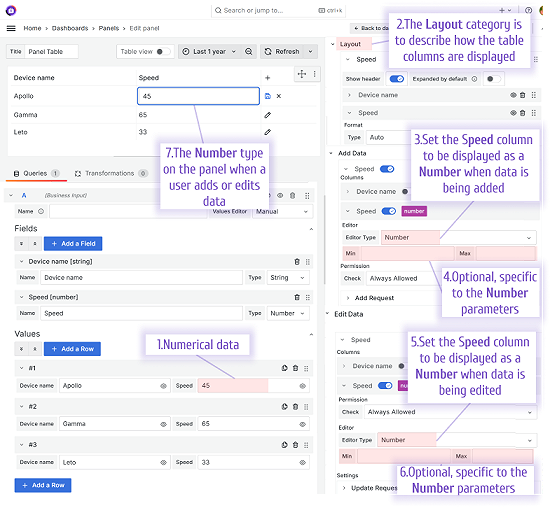Grab drag handle of Layout Speed column
Image resolution: width=550 pixels, height=508 pixels.
click(534, 113)
